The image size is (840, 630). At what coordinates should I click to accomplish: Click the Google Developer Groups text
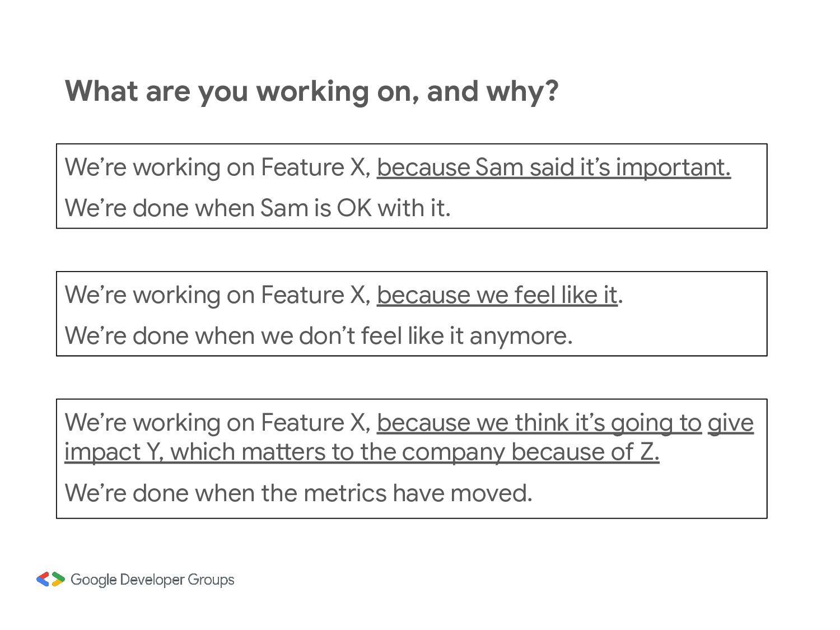152,580
